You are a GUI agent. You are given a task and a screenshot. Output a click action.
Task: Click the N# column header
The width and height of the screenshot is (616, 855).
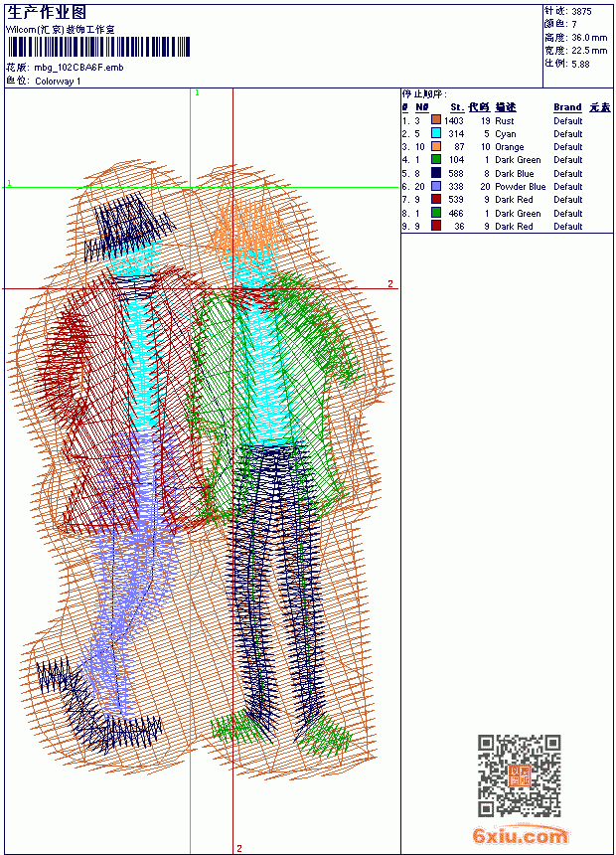[422, 107]
